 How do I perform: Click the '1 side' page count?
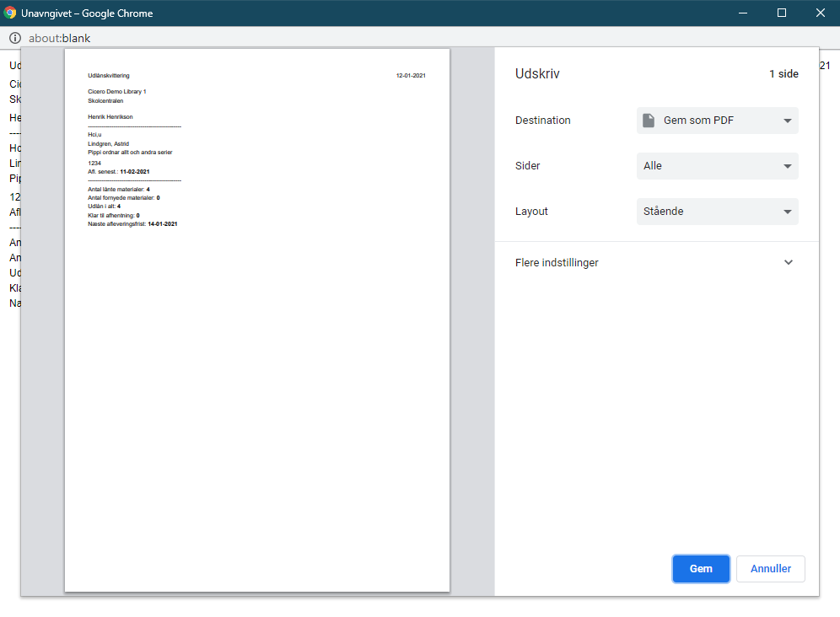[x=783, y=74]
